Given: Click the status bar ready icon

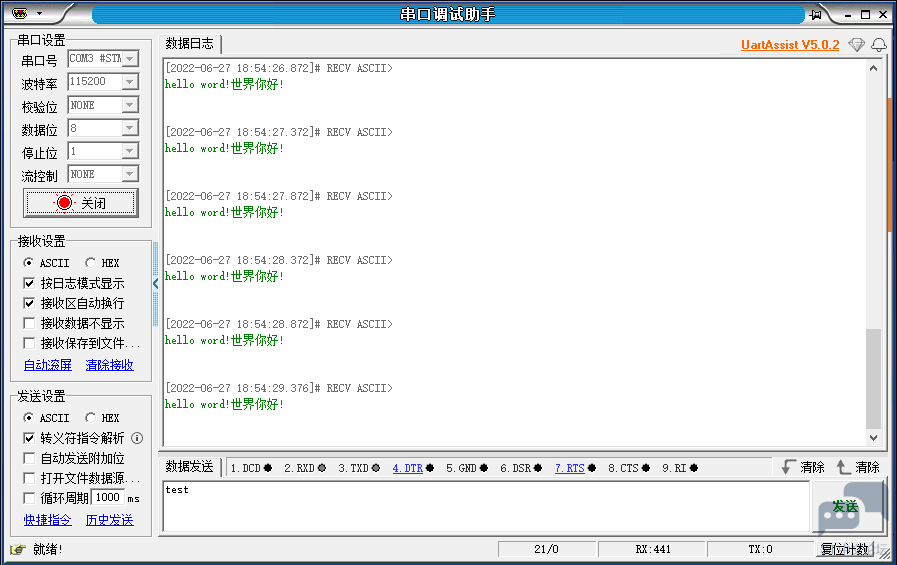Looking at the screenshot, I should (18, 550).
